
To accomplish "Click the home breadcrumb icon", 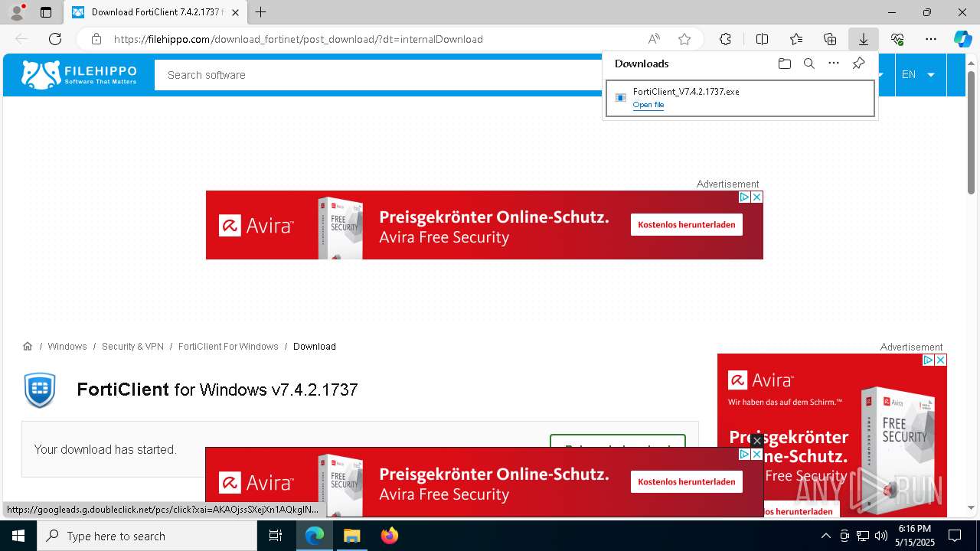I will coord(28,346).
